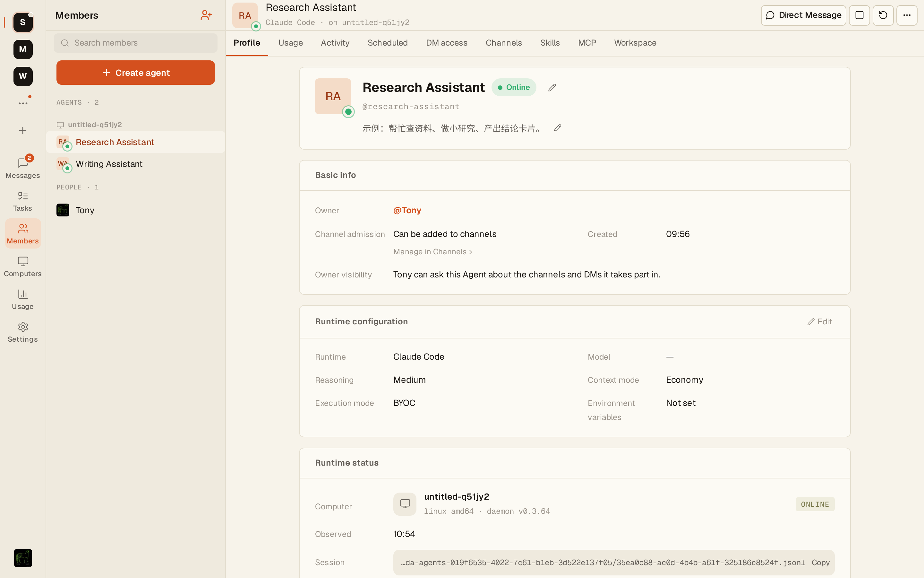The width and height of the screenshot is (924, 578).
Task: Click the Observed time 10:54
Action: (x=404, y=534)
